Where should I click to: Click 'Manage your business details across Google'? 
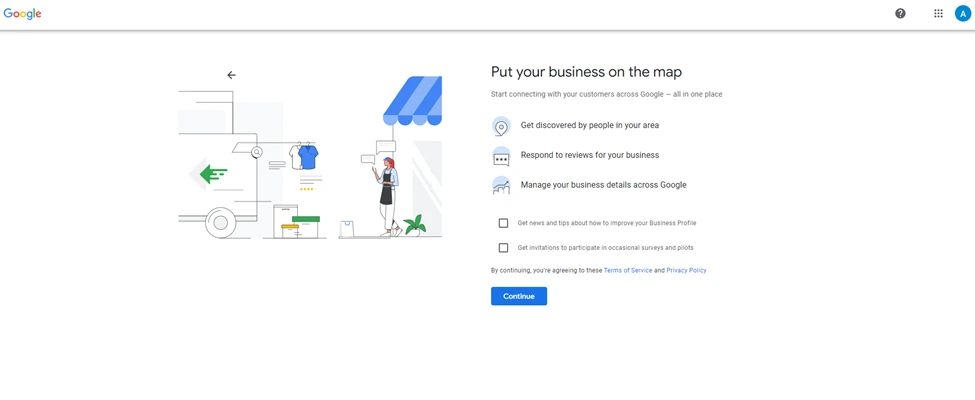pos(603,185)
